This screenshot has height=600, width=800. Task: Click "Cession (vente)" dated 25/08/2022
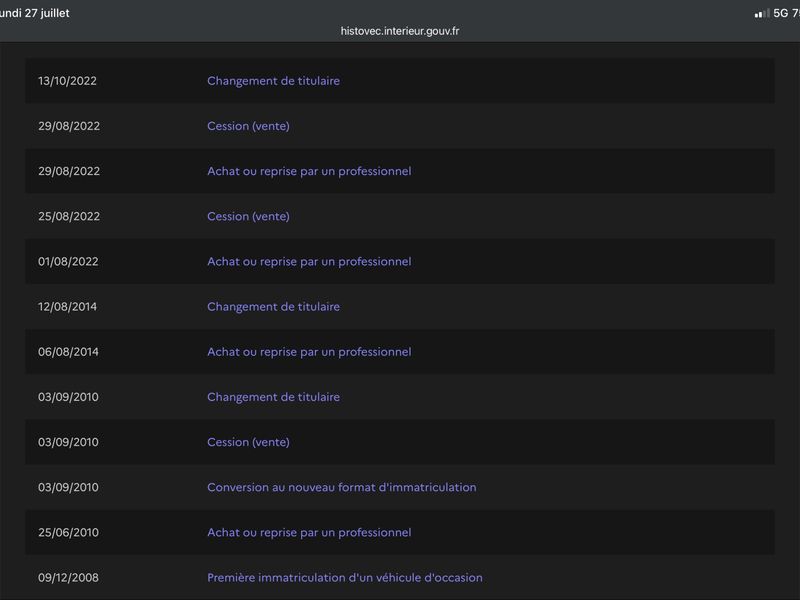coord(248,216)
